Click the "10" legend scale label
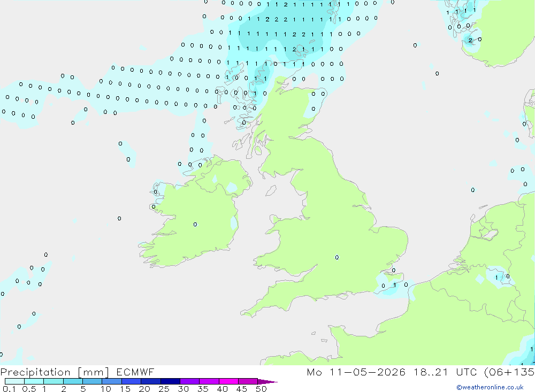The height and width of the screenshot is (392, 535). click(x=106, y=389)
